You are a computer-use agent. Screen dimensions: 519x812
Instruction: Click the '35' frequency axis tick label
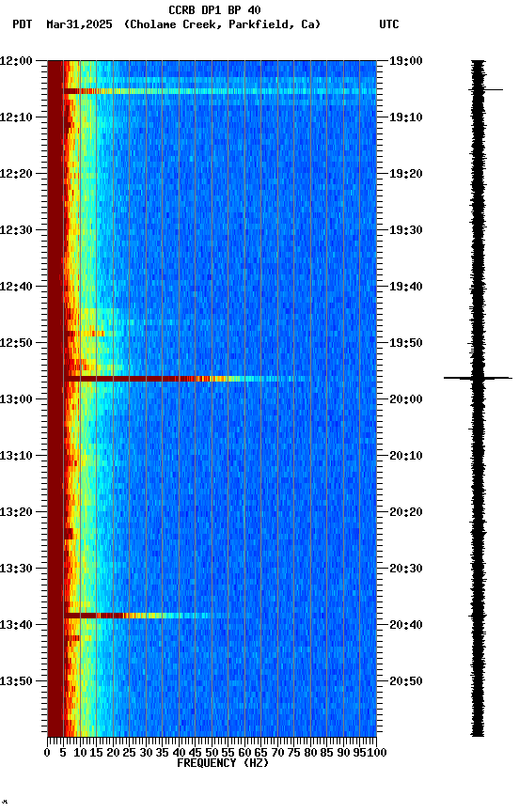(162, 753)
